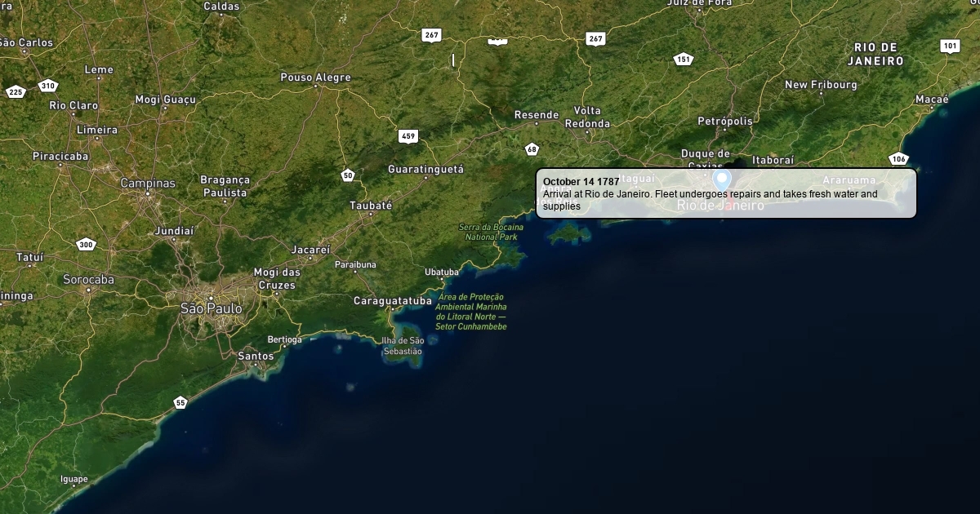
Task: Click the blue map marker pin at Rio de Janeiro
Action: [x=722, y=179]
